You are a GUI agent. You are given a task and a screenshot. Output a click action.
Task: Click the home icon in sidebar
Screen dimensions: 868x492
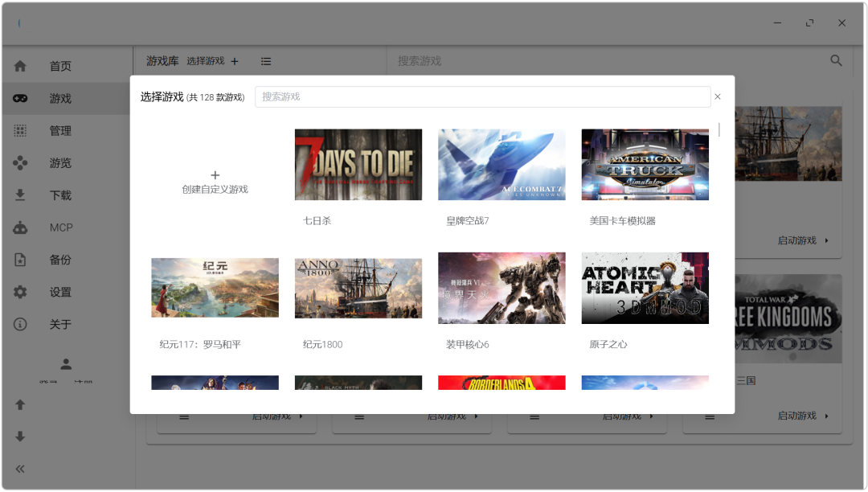point(20,67)
